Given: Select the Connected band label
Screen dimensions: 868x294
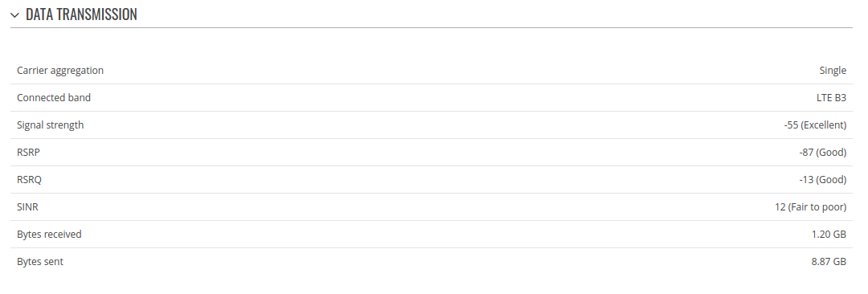Looking at the screenshot, I should coord(54,97).
